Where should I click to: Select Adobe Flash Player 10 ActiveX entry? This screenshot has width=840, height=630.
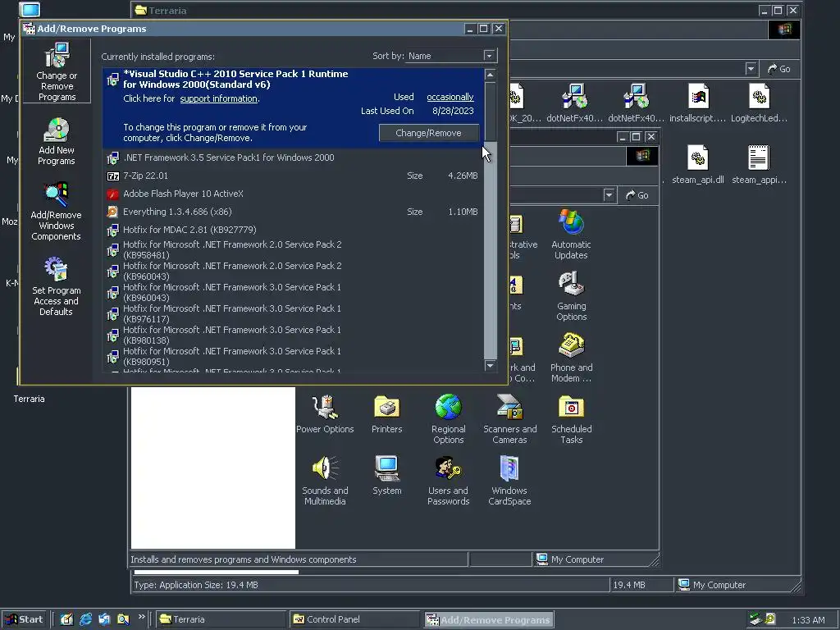[x=293, y=194]
